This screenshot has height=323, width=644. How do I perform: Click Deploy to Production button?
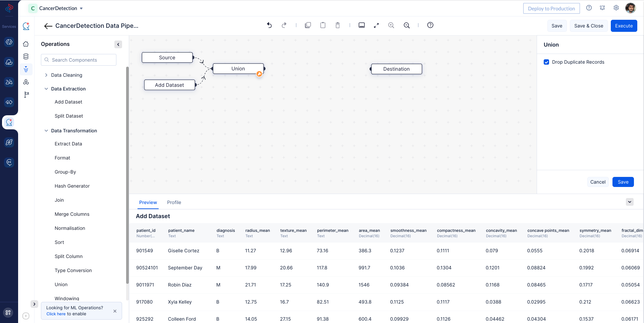click(x=551, y=8)
